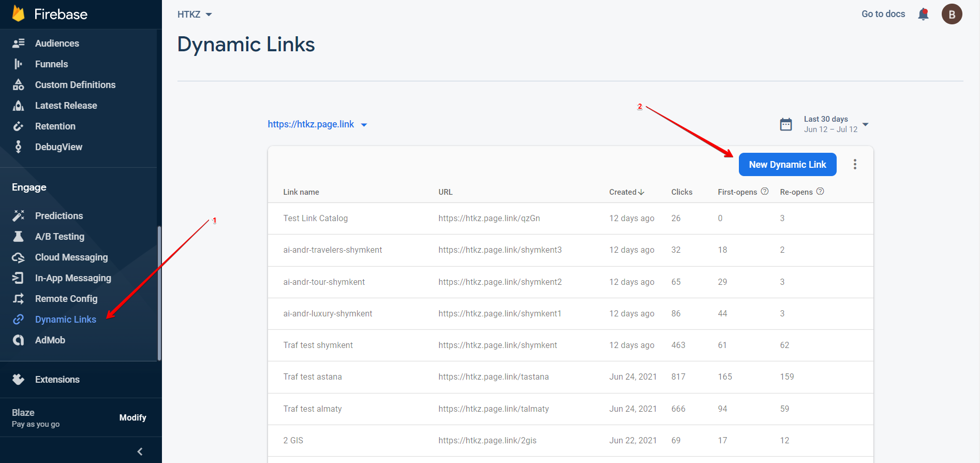Expand the HTKZ project dropdown
980x463 pixels.
click(195, 15)
